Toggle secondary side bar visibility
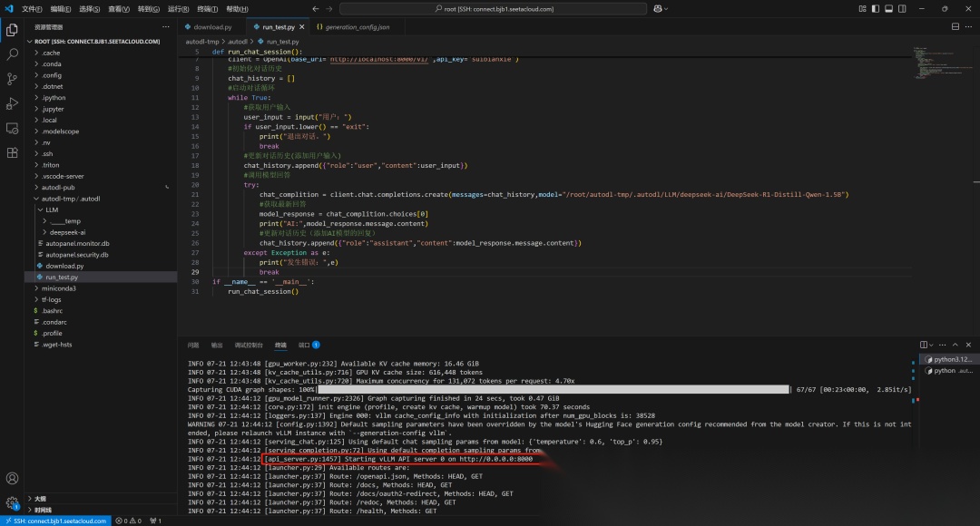Screen dimensions: 980x526 pyautogui.click(x=902, y=9)
